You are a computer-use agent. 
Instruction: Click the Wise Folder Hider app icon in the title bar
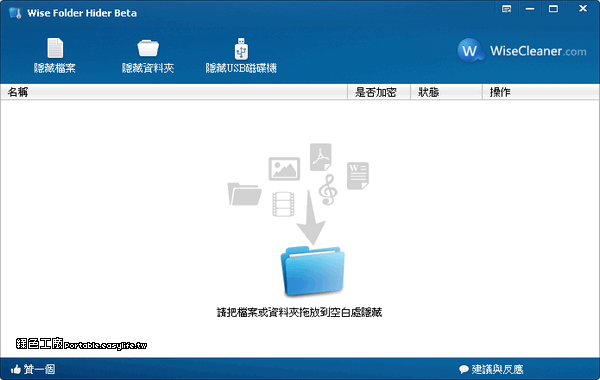pyautogui.click(x=15, y=13)
